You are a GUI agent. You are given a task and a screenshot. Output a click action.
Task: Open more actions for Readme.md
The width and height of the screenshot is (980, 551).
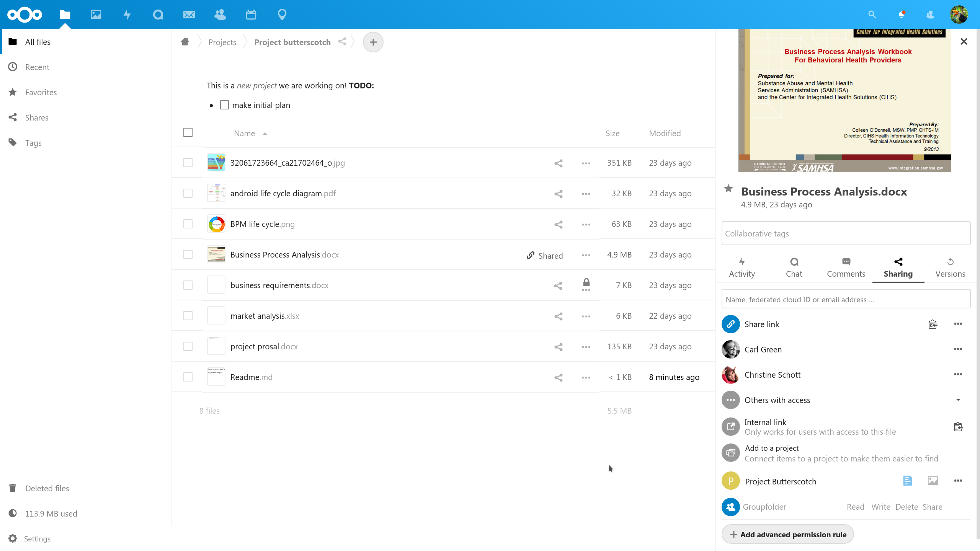586,377
